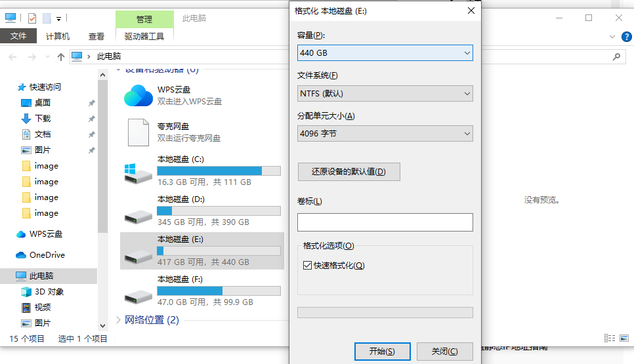The width and height of the screenshot is (634, 364).
Task: Open the 分配单元大小 4096 字节 dropdown
Action: pyautogui.click(x=385, y=133)
